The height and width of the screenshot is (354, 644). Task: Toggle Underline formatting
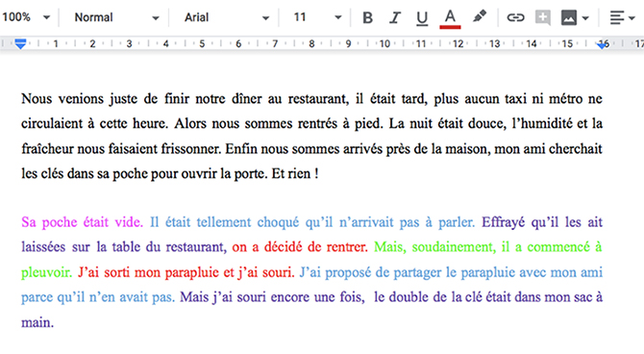tap(422, 18)
